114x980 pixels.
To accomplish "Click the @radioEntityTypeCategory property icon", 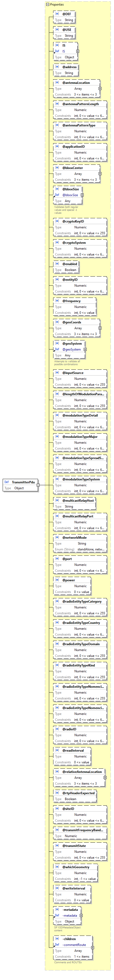I will click(x=57, y=602).
